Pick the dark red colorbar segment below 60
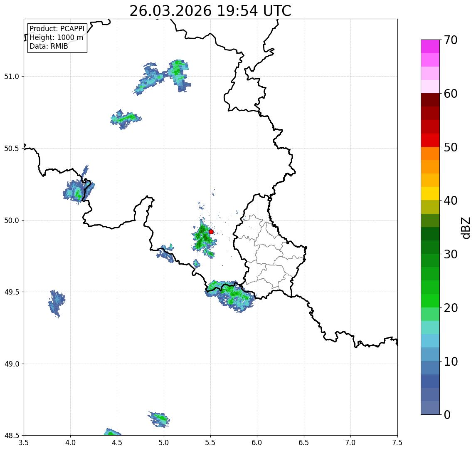This screenshot has height=451, width=476. [x=430, y=100]
